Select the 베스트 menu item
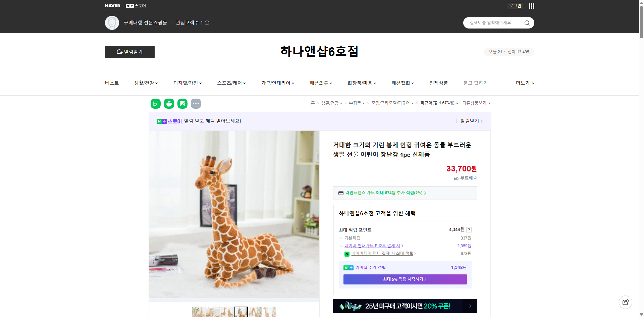The width and height of the screenshot is (644, 317). click(x=111, y=83)
